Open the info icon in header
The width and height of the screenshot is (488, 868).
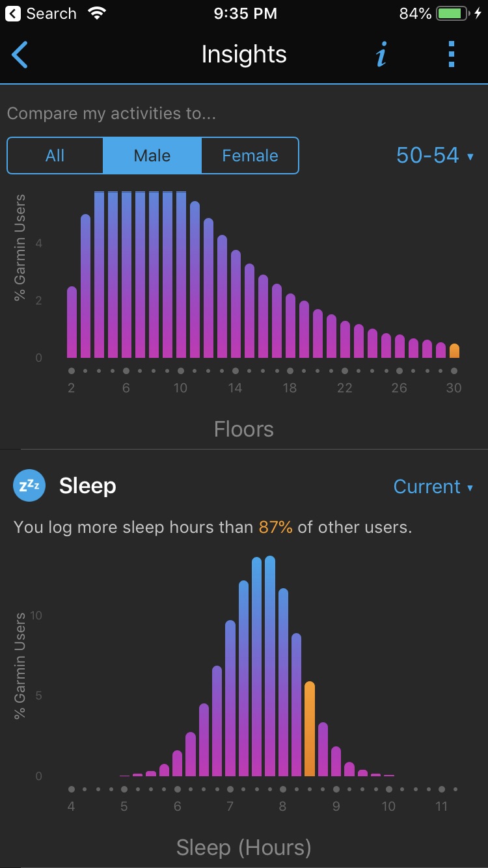pyautogui.click(x=382, y=55)
